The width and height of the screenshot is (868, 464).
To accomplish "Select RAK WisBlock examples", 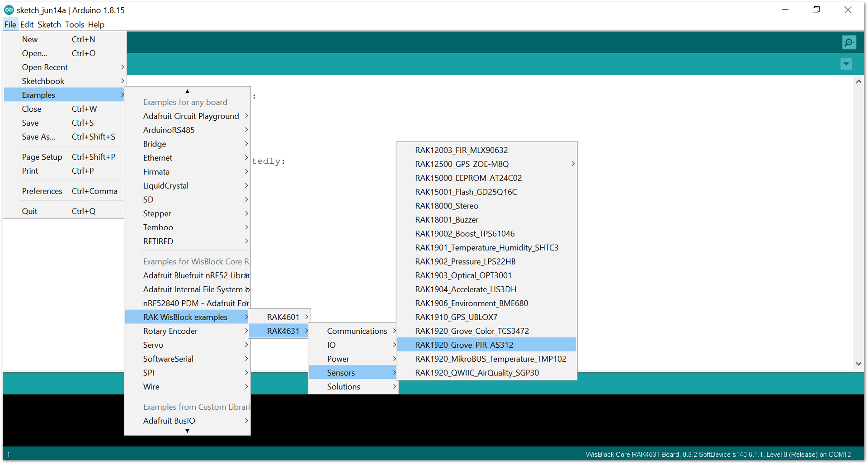I will click(187, 317).
